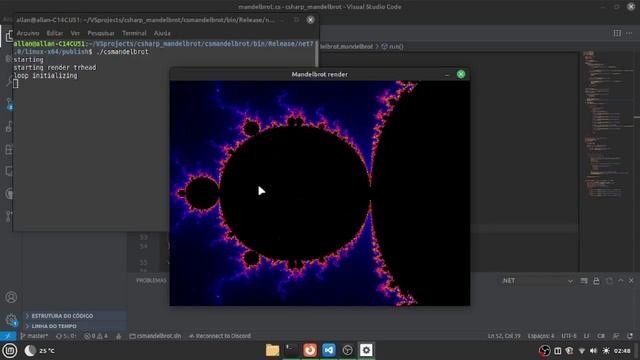Maximize the VS Code bottom panel
Image resolution: width=640 pixels, height=360 pixels.
tap(621, 281)
